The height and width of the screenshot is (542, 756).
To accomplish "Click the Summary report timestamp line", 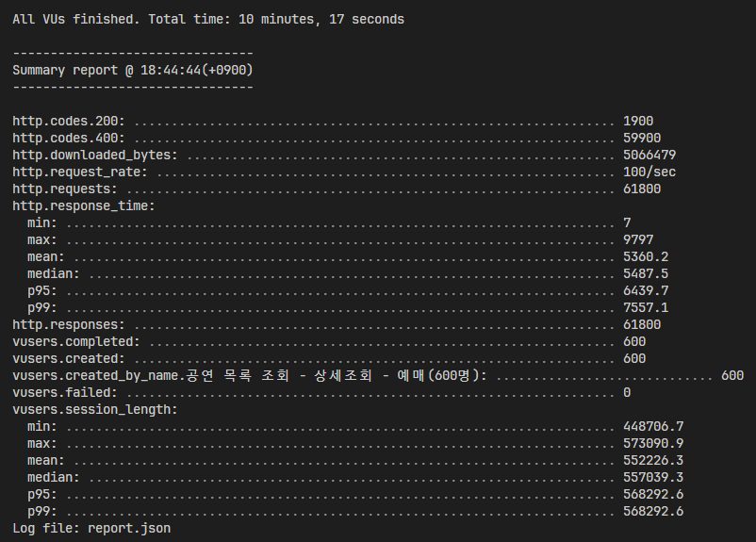I will [133, 71].
